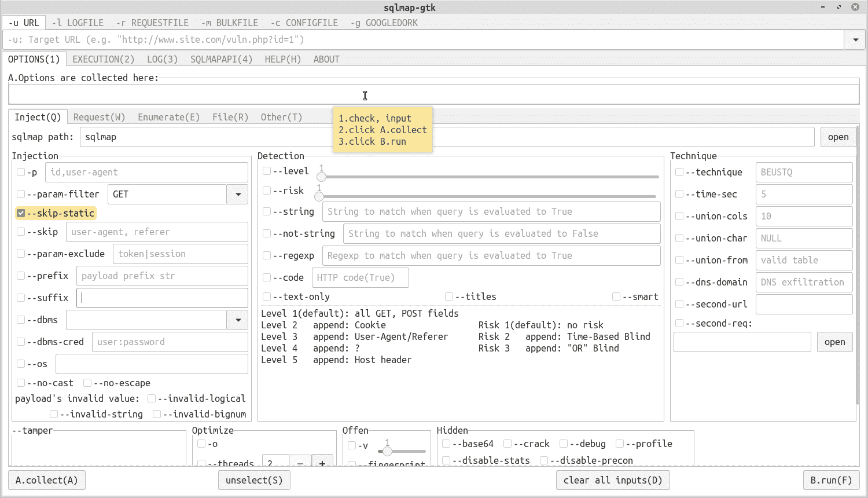Open the SQLMAPAPI(4) tab
The height and width of the screenshot is (498, 868).
coord(221,59)
